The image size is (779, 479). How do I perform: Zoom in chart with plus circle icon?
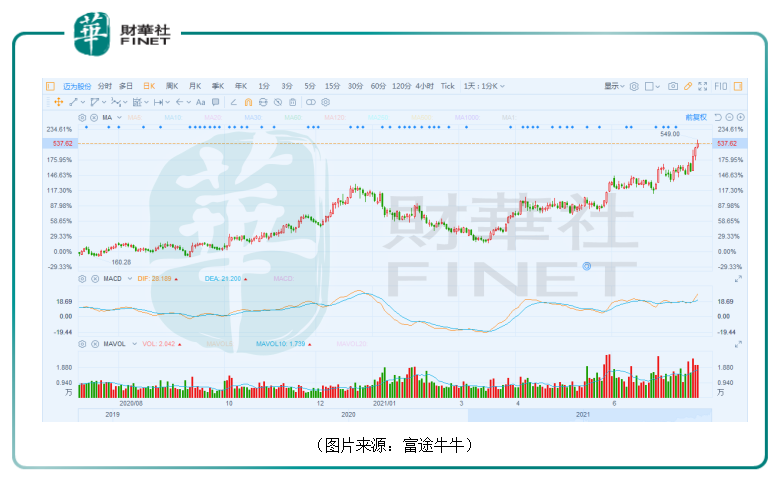740,117
